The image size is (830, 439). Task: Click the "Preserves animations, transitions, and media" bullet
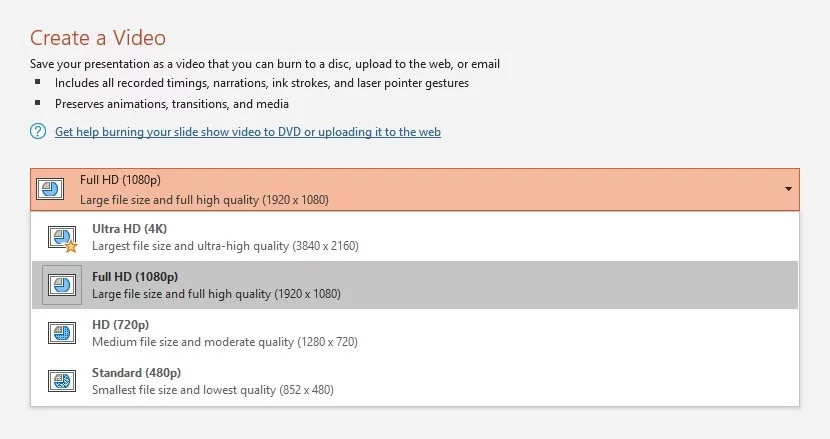172,103
